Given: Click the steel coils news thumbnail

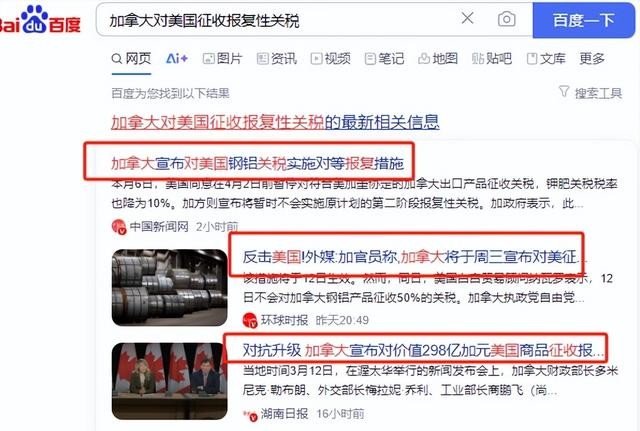Looking at the screenshot, I should (169, 287).
